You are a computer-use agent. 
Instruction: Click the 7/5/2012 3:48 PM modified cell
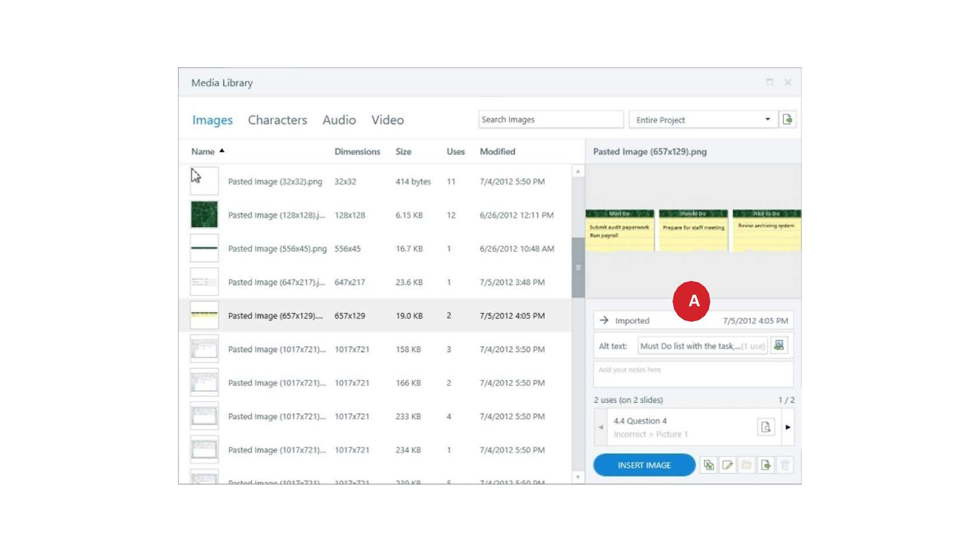[512, 282]
